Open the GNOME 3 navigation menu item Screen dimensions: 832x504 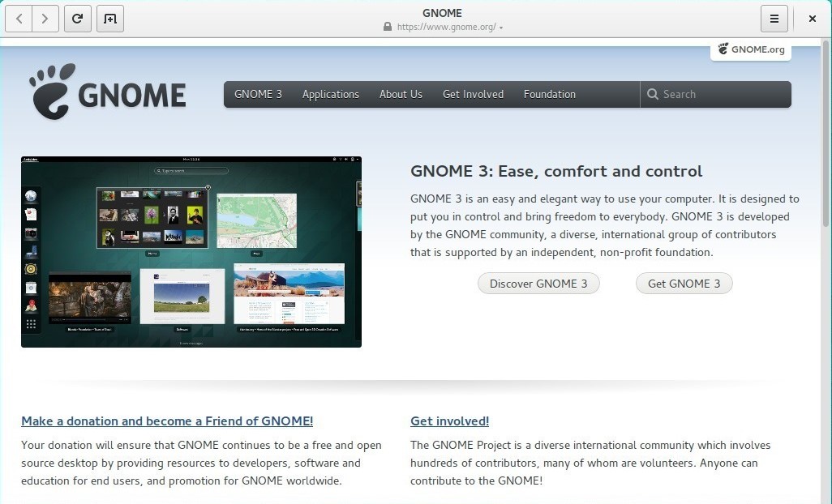tap(258, 94)
